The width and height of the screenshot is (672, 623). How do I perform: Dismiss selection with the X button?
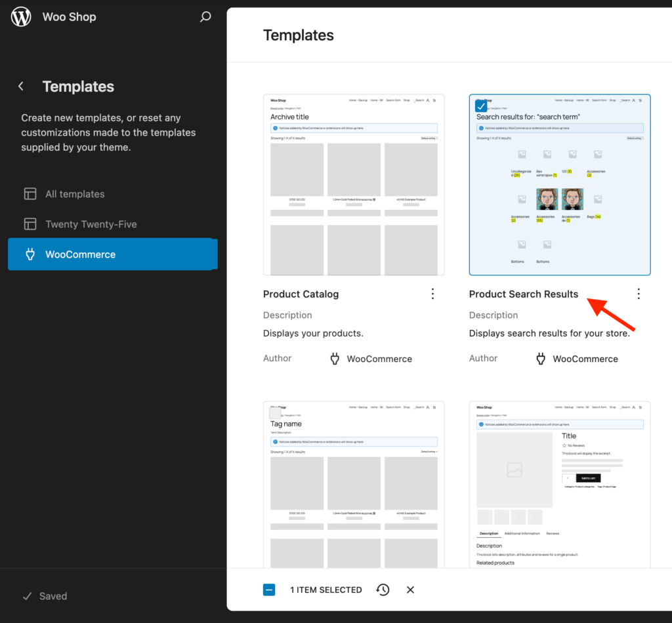[x=410, y=590]
